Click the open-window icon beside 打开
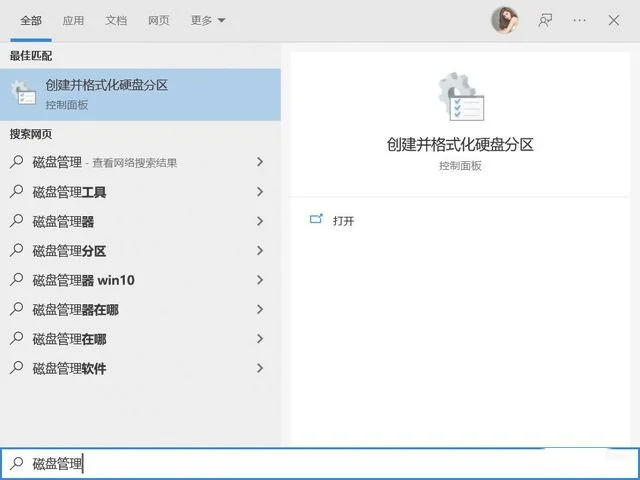 pyautogui.click(x=316, y=219)
